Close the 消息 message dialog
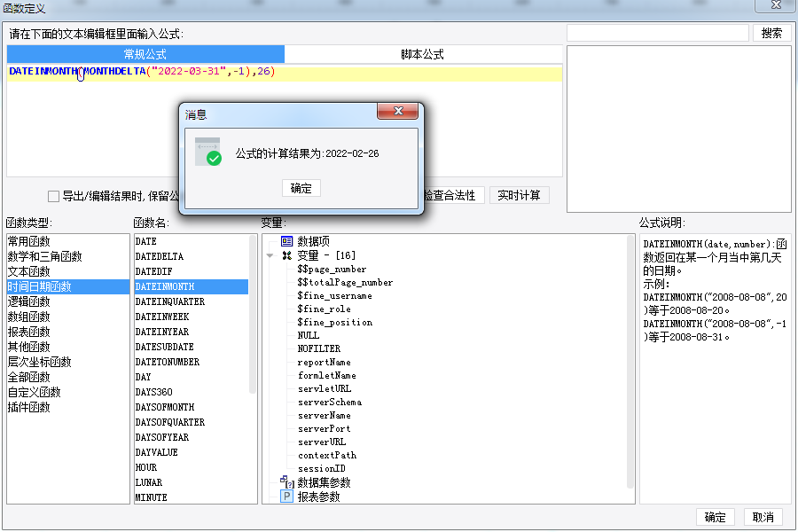This screenshot has height=532, width=798. tap(398, 111)
